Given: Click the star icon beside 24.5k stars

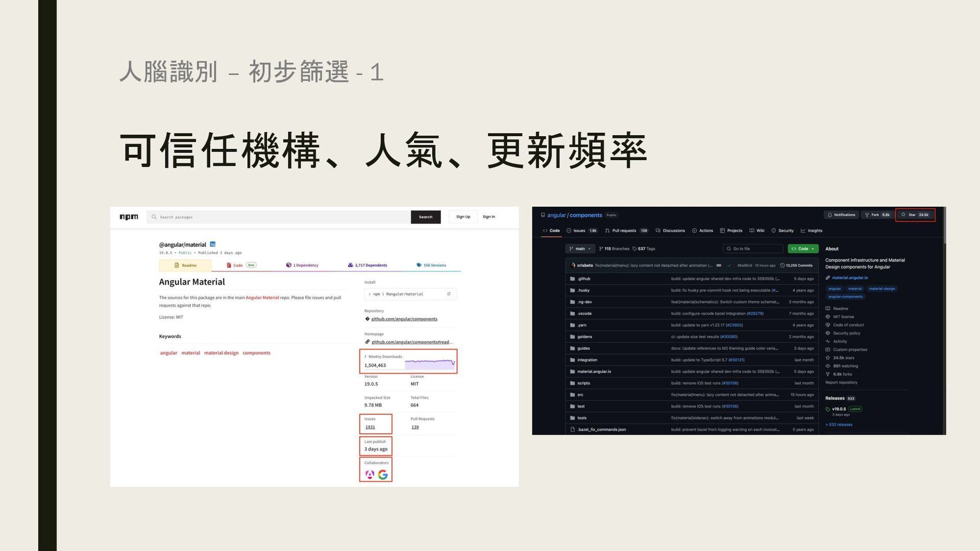Looking at the screenshot, I should point(828,358).
